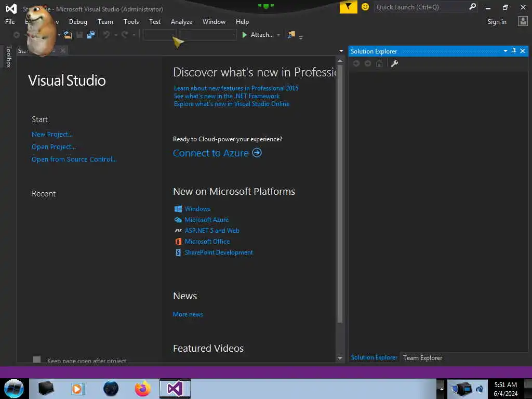Open the File menu
This screenshot has height=399, width=532.
pos(10,22)
